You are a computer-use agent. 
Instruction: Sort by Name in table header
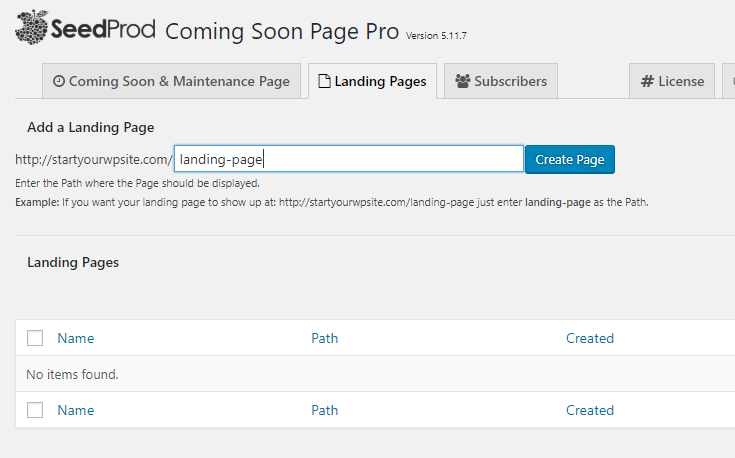(75, 338)
